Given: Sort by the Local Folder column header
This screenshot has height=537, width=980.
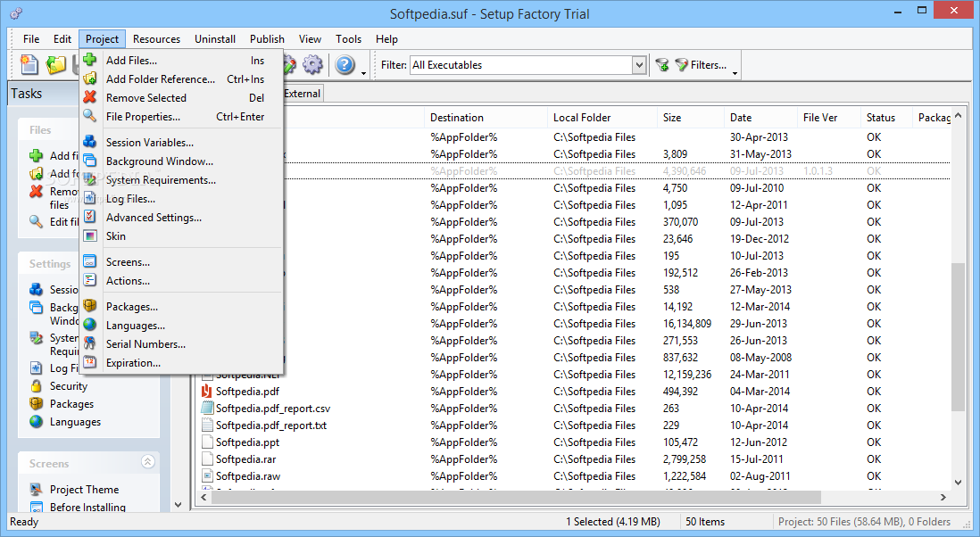Looking at the screenshot, I should (x=602, y=118).
